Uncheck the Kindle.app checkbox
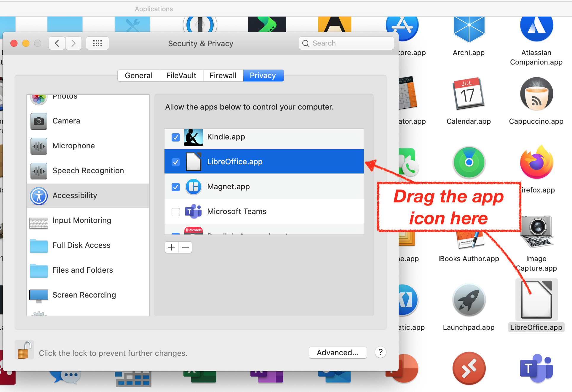The height and width of the screenshot is (392, 572). pyautogui.click(x=176, y=137)
